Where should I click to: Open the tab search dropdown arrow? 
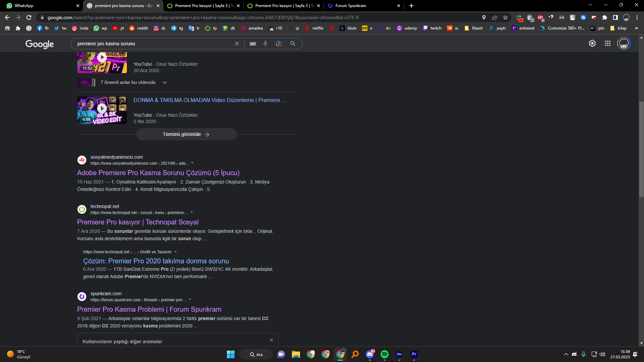click(x=590, y=5)
